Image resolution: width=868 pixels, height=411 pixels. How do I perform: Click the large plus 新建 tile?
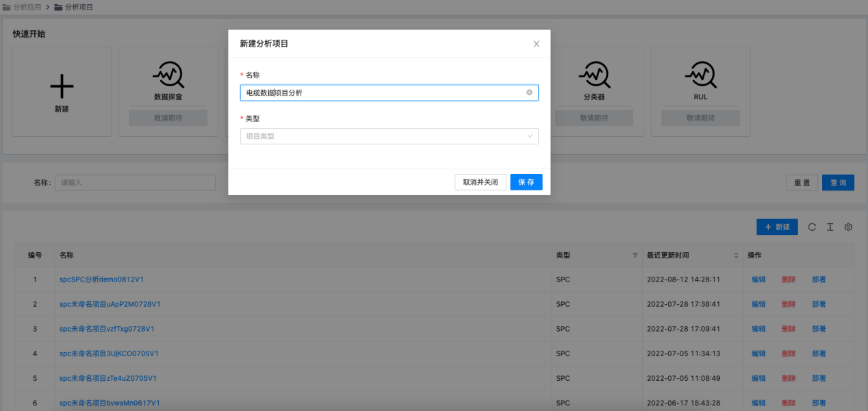coord(62,87)
